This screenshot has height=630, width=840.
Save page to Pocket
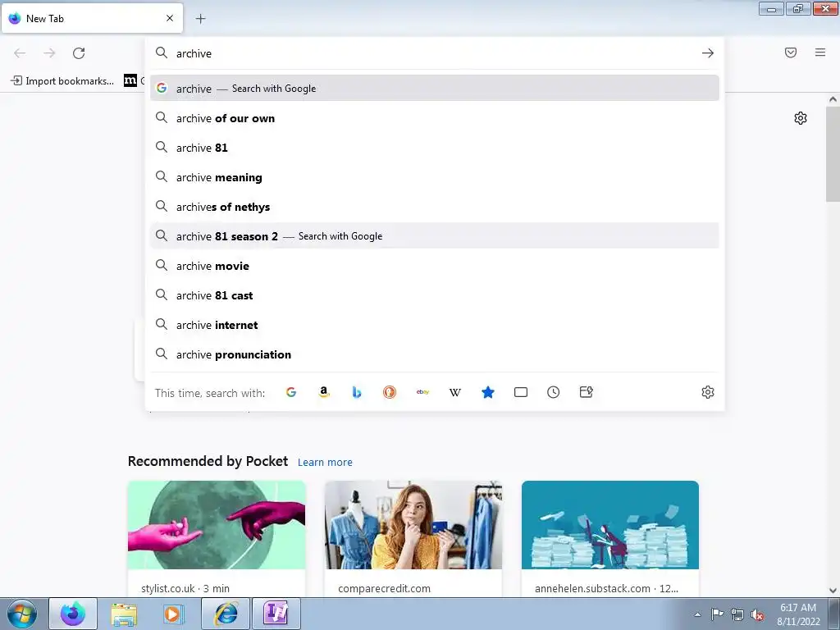(791, 52)
